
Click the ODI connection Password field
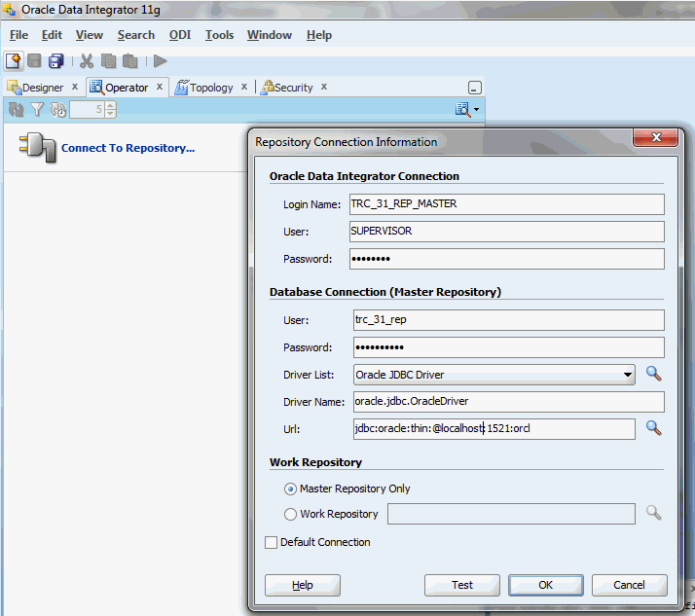point(506,259)
